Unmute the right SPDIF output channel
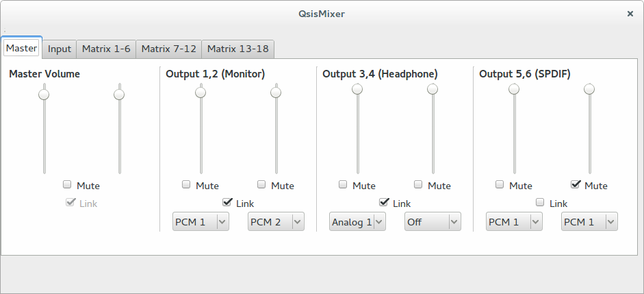The height and width of the screenshot is (294, 644). (x=576, y=184)
